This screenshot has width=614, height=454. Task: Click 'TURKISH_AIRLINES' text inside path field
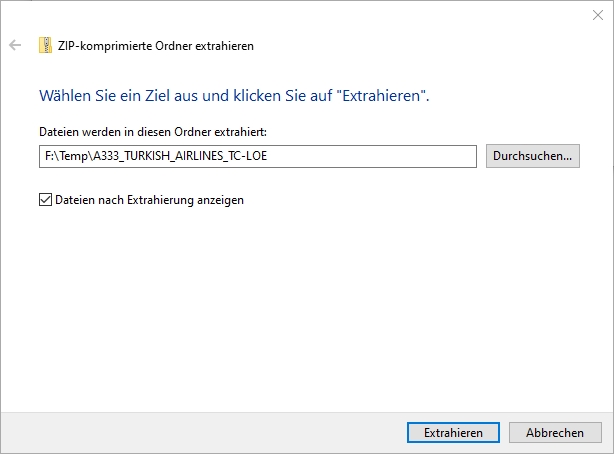tap(176, 156)
